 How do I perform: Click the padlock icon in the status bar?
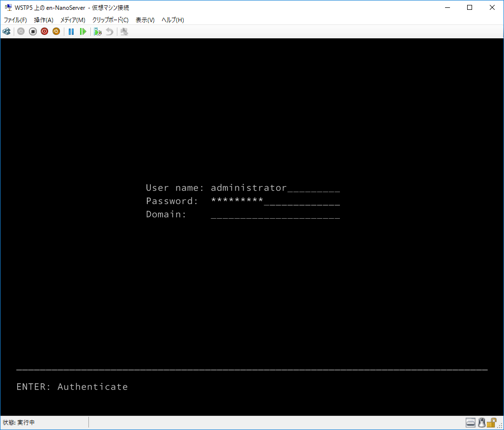coord(491,422)
